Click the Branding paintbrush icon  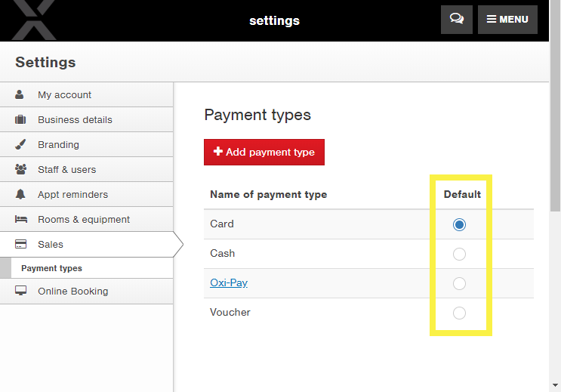point(20,144)
